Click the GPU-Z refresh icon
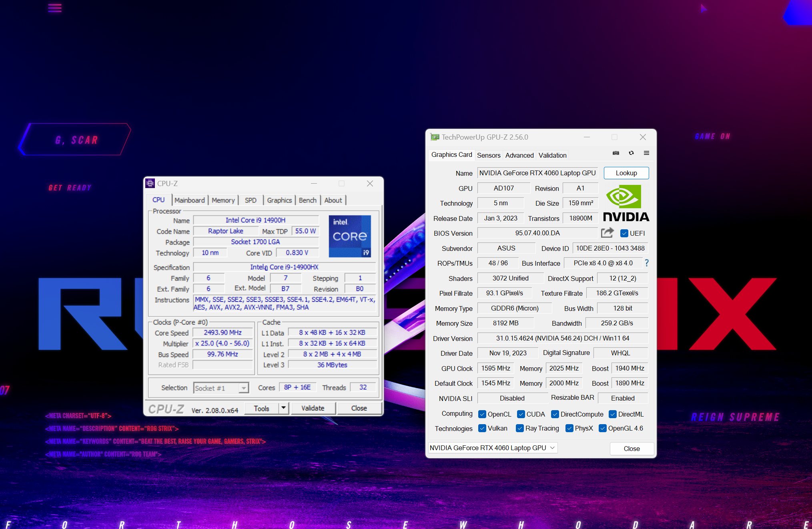 click(x=631, y=153)
